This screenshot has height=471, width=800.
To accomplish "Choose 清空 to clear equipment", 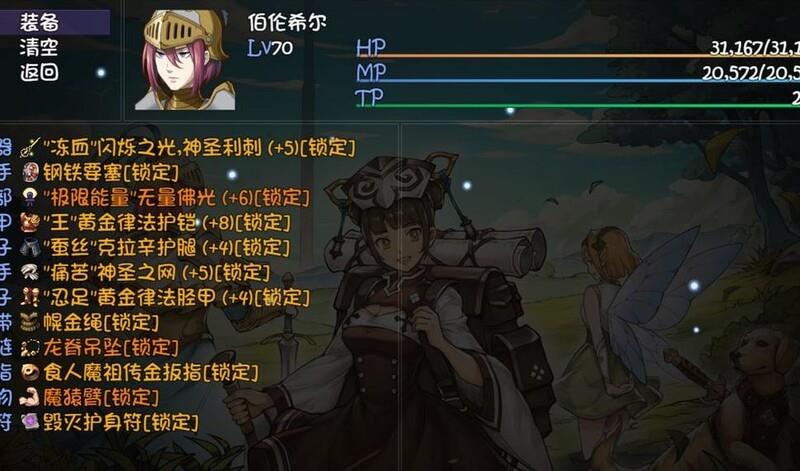I will click(x=39, y=47).
